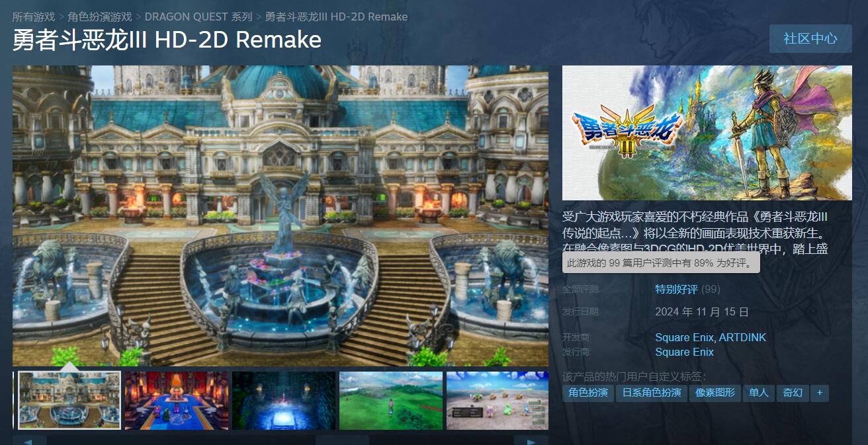The width and height of the screenshot is (868, 445).
Task: Click the left scroll arrow under thumbnails
Action: click(x=29, y=440)
